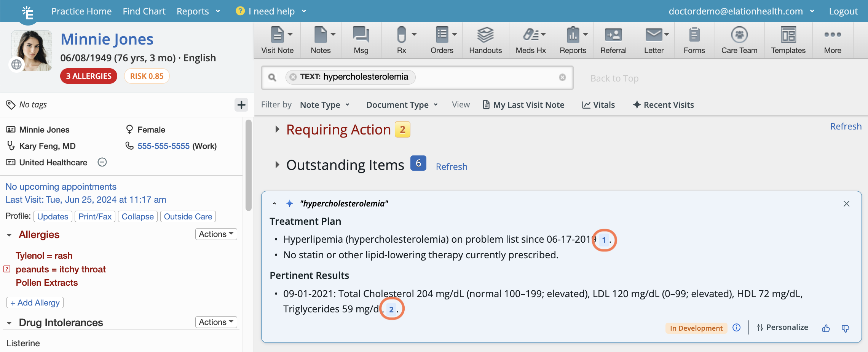868x352 pixels.
Task: Click the Msg message icon
Action: (x=361, y=40)
